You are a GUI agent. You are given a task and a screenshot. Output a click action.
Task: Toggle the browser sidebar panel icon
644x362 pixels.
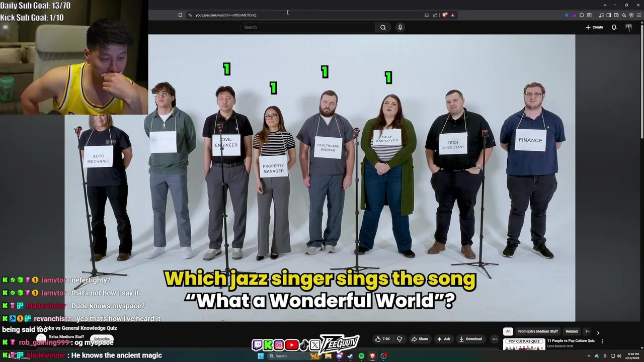coord(609,15)
